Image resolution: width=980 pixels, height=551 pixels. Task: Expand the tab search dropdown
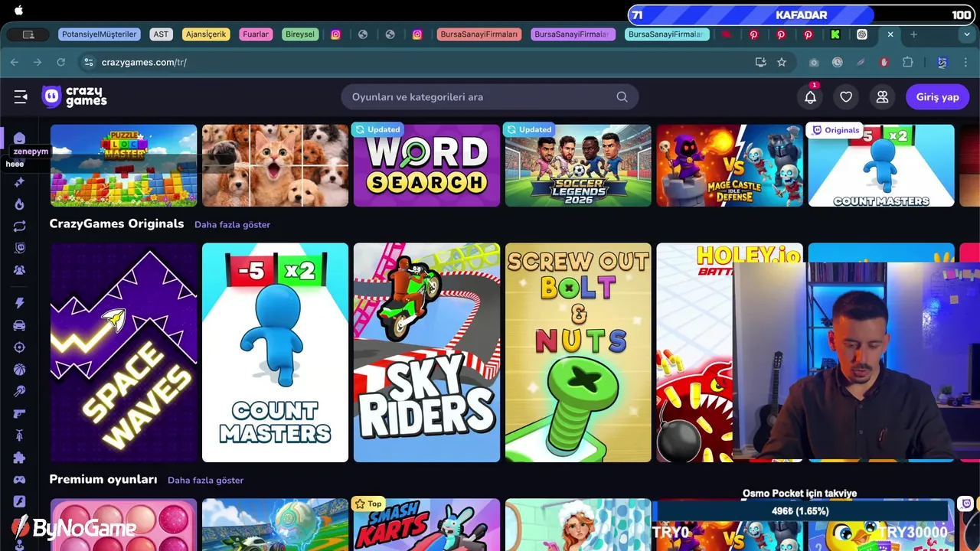pos(967,34)
